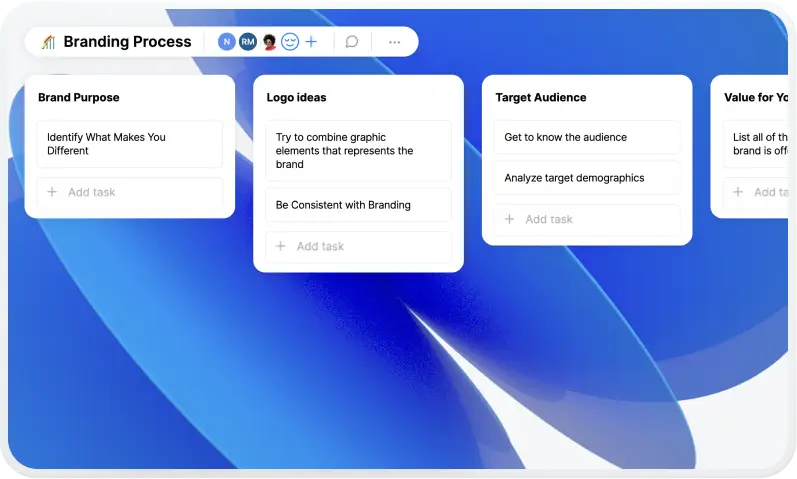Viewport: 797px width, 479px height.
Task: Click the 'N' member avatar
Action: click(x=226, y=42)
